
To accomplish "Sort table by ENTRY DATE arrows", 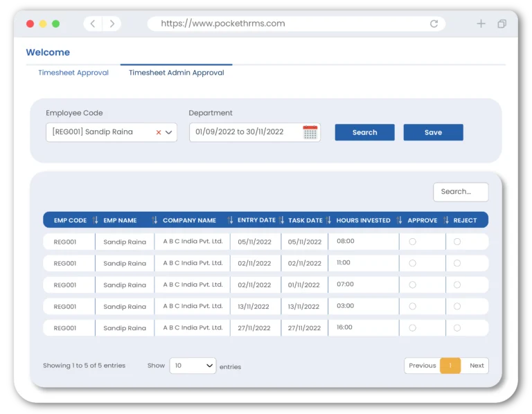I will [x=281, y=220].
